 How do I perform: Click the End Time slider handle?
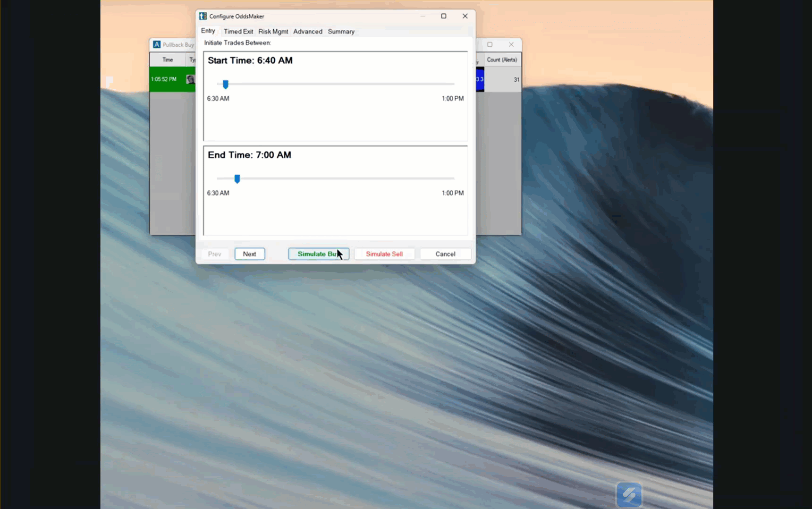[237, 179]
